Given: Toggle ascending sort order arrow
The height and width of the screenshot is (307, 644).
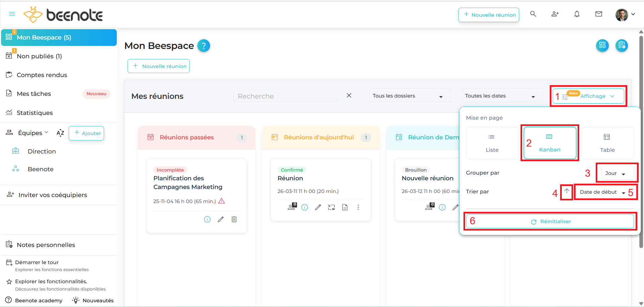Looking at the screenshot, I should pyautogui.click(x=566, y=191).
